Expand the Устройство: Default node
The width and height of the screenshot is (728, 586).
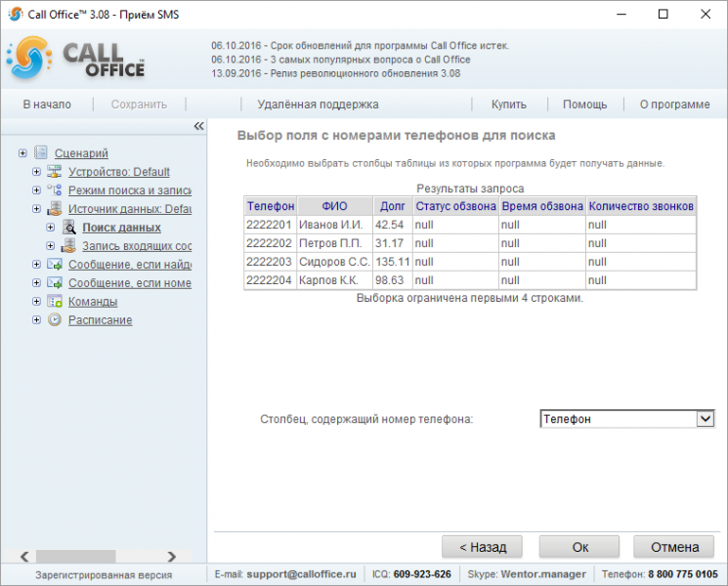pos(37,172)
